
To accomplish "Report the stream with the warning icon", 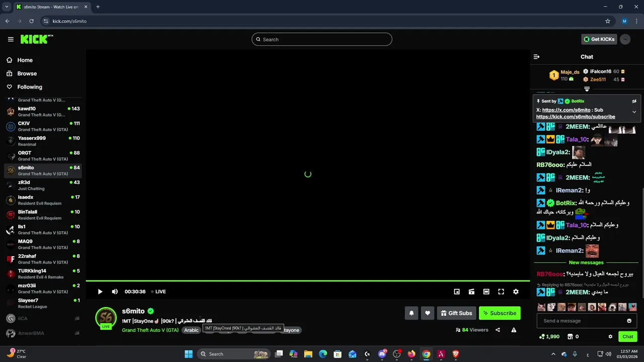I will pos(514,330).
